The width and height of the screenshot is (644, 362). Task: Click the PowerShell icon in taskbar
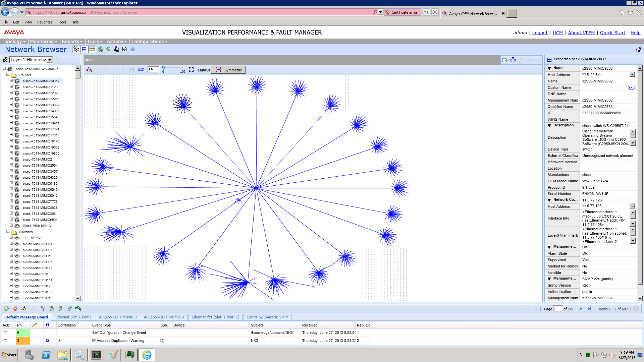point(46,355)
